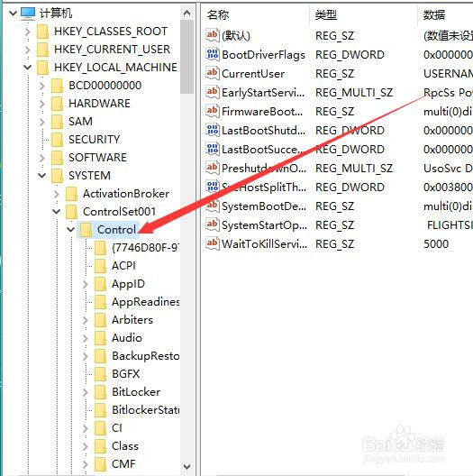Click the FLIGHTSI data cell
The image size is (473, 476).
tap(450, 225)
